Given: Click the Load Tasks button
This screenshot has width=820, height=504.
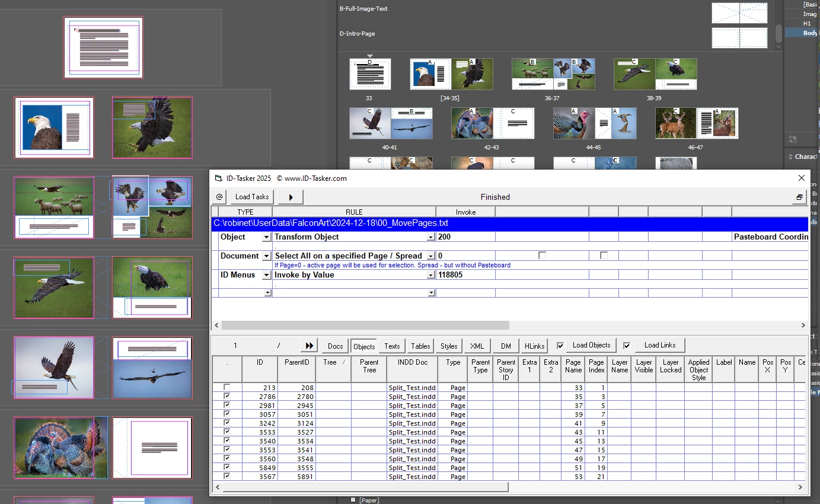Looking at the screenshot, I should (252, 197).
